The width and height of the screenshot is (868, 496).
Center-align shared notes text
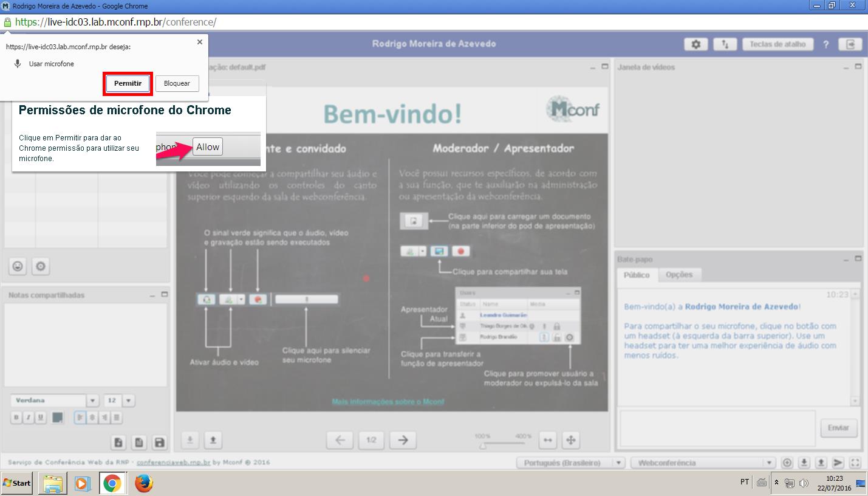pyautogui.click(x=92, y=418)
